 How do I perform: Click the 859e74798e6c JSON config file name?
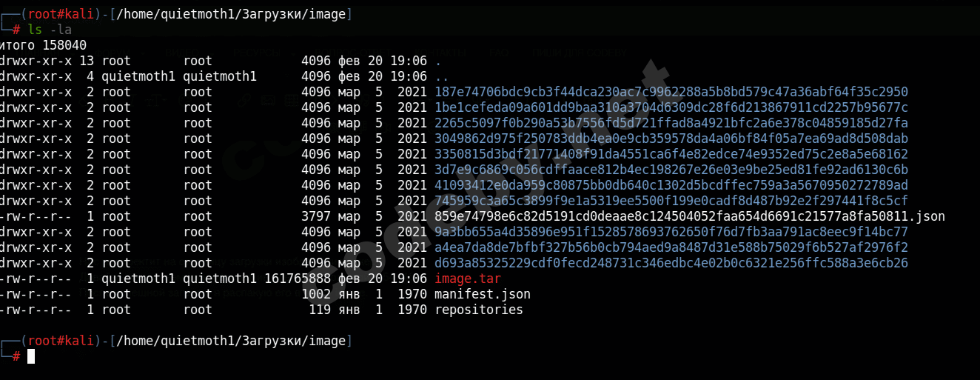point(689,216)
